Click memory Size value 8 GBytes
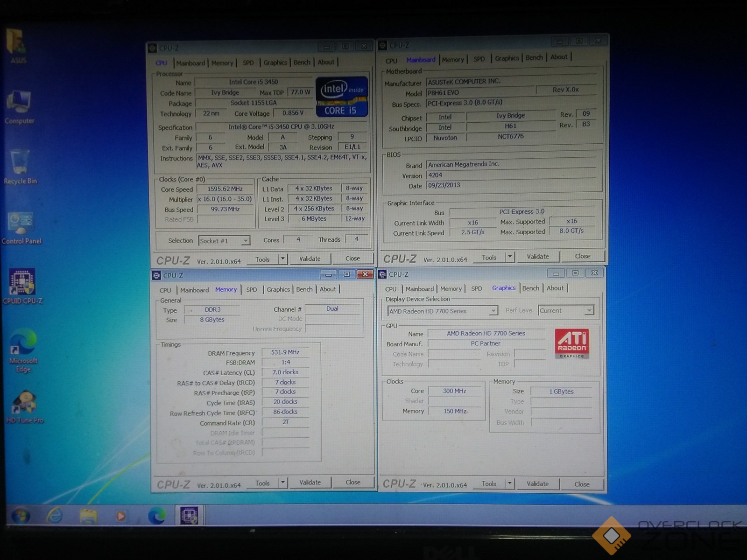 [x=212, y=320]
